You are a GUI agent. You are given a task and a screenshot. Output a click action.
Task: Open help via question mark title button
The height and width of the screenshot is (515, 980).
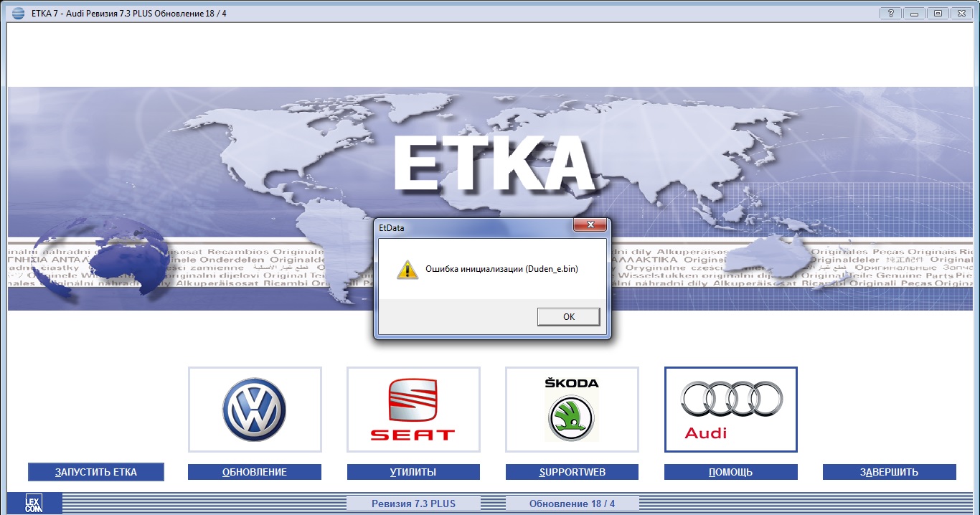coord(890,13)
